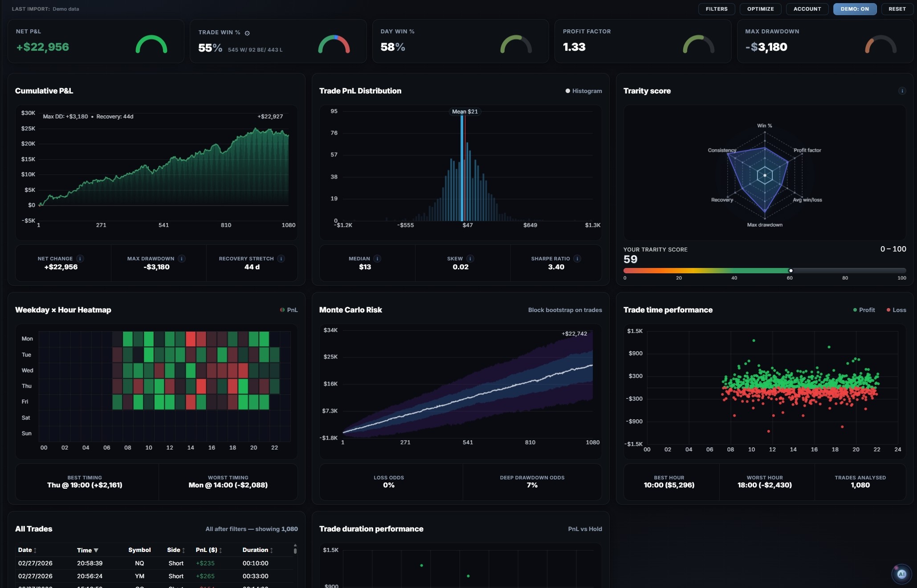Click Net Change info icon
This screenshot has height=588, width=917.
pos(80,259)
